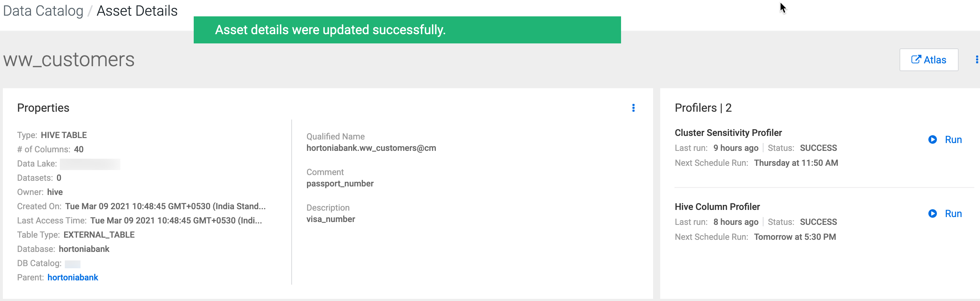Run the Cluster Sensitivity Profiler play icon
This screenshot has width=980, height=301.
tap(932, 139)
